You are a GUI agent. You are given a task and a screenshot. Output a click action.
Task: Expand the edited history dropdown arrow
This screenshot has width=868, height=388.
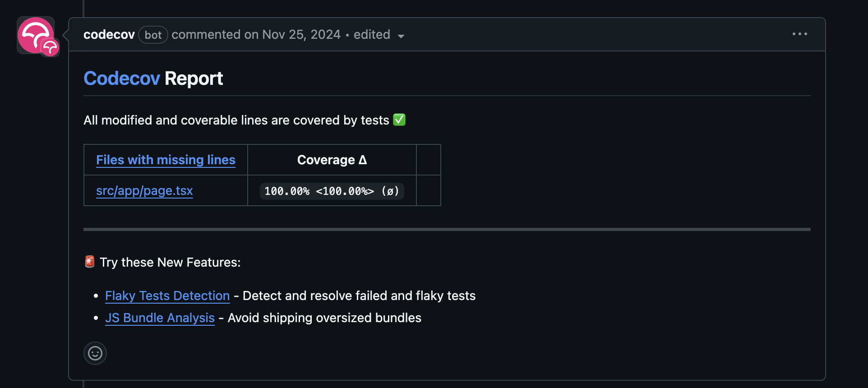401,36
